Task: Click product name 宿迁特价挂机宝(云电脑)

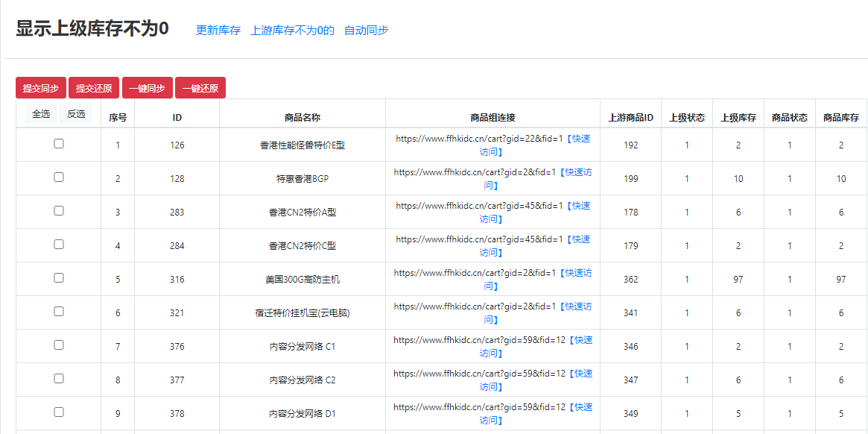Action: click(x=302, y=313)
